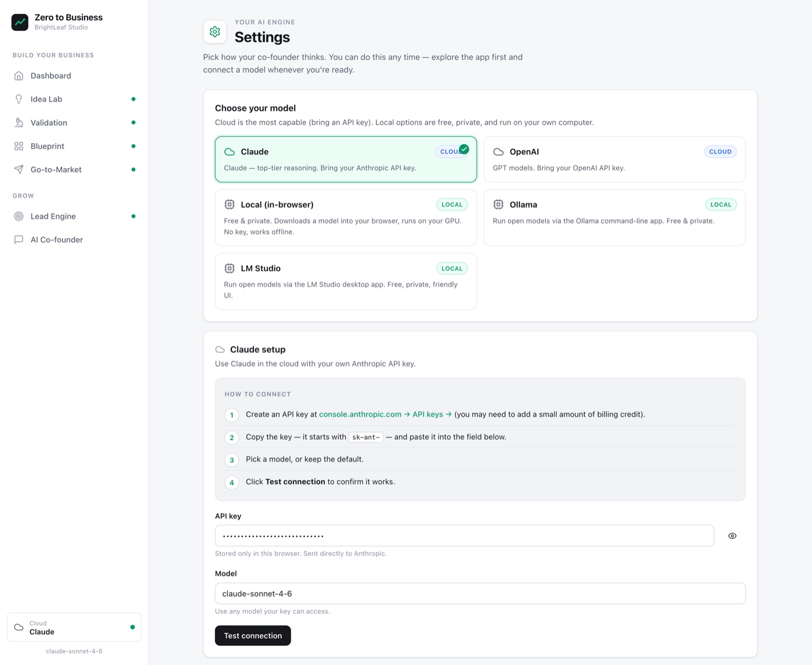Viewport: 812px width, 665px height.
Task: Click the chip icon on Ollama card
Action: [x=498, y=205]
